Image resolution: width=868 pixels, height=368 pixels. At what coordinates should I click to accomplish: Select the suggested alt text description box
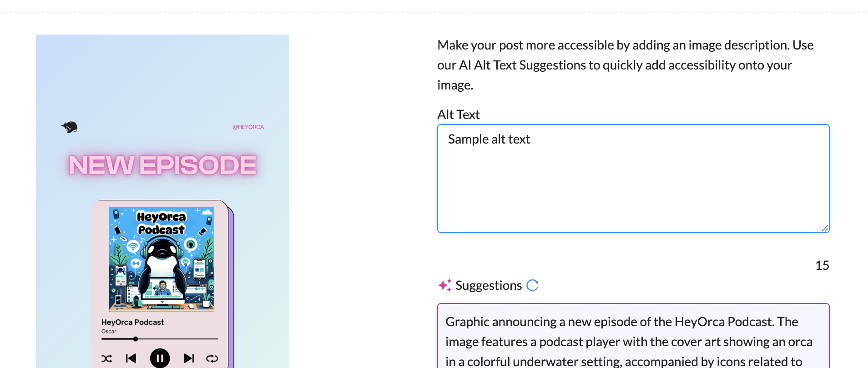tap(633, 336)
